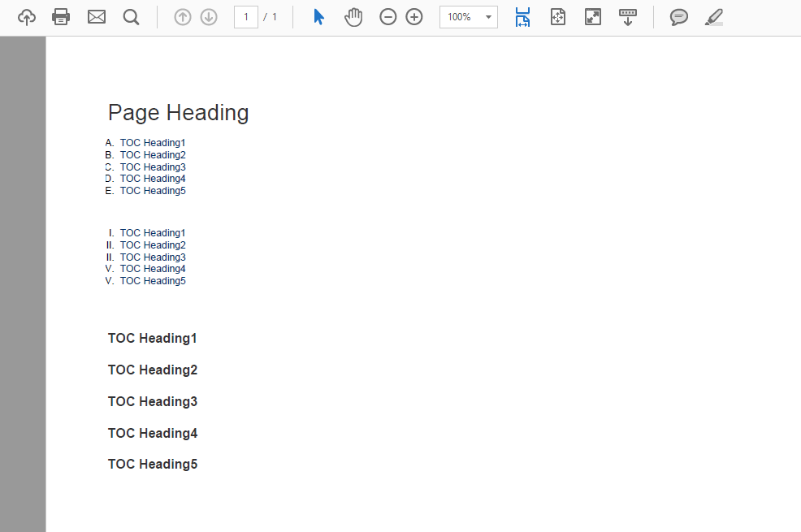Click the upload to cloud icon
The width and height of the screenshot is (801, 532).
pos(27,17)
